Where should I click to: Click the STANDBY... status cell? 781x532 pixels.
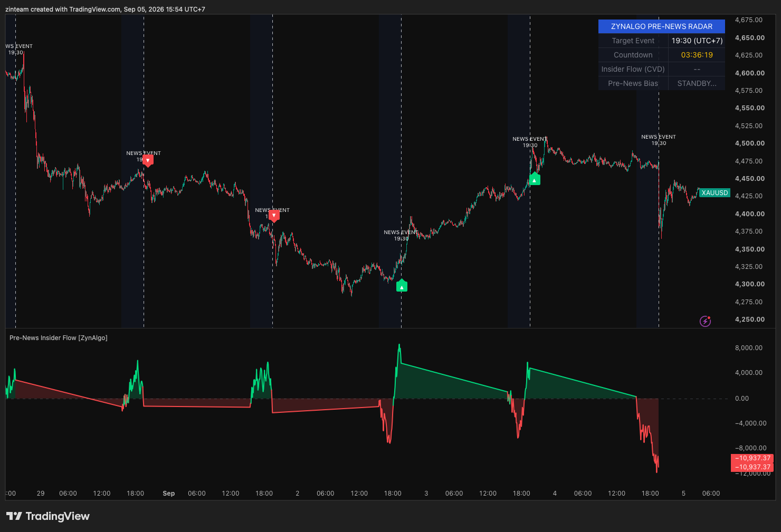(697, 83)
